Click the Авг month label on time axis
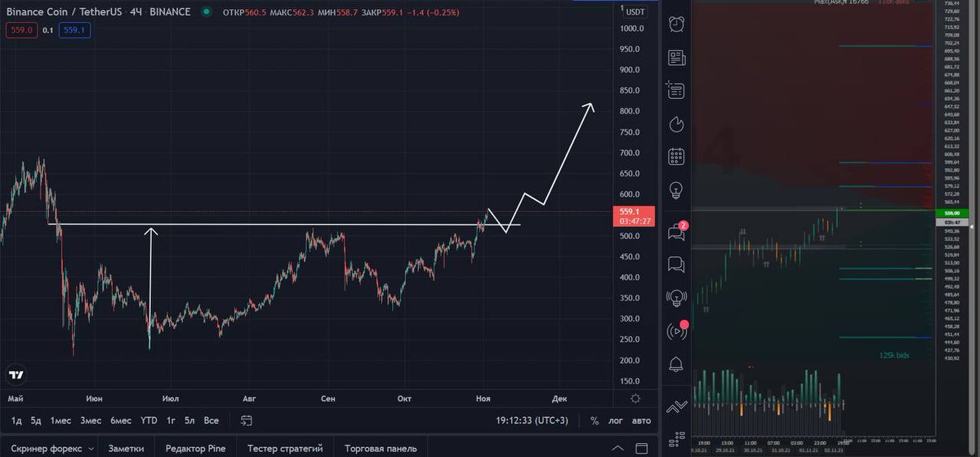 pos(249,398)
